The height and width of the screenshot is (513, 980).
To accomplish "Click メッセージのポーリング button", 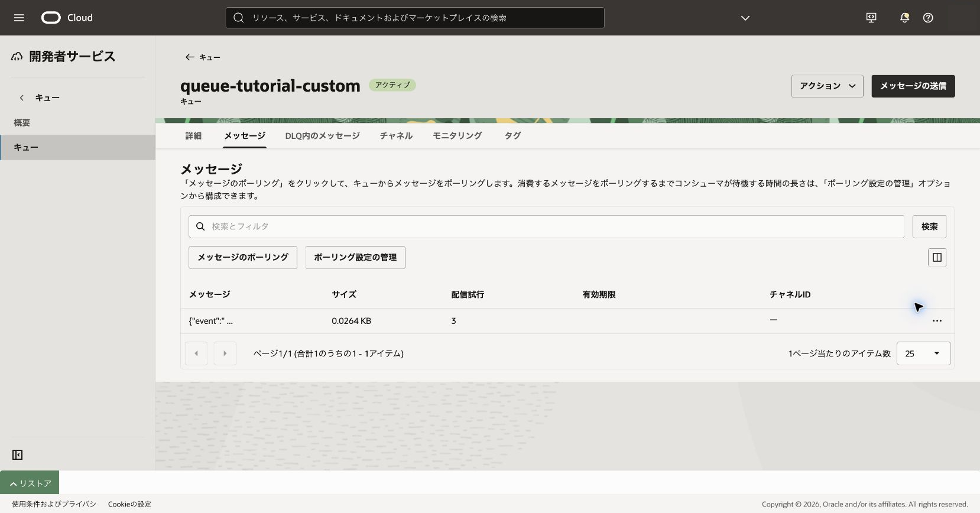I will click(x=243, y=257).
